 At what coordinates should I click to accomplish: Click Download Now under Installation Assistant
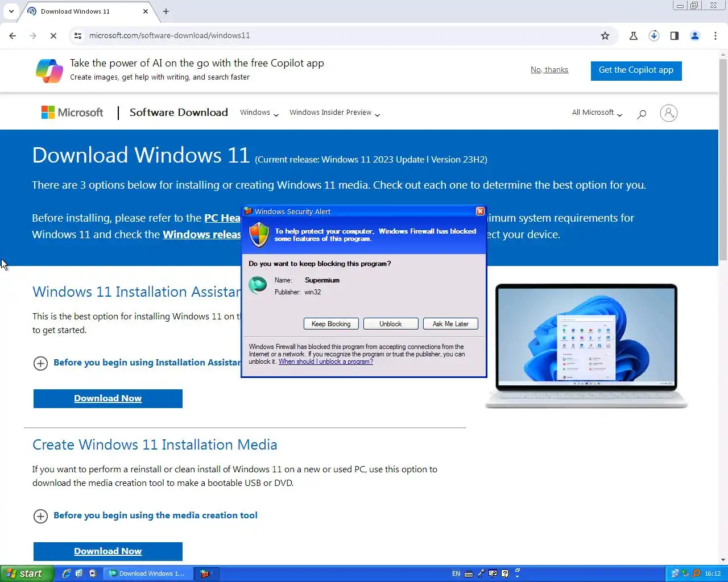point(108,398)
